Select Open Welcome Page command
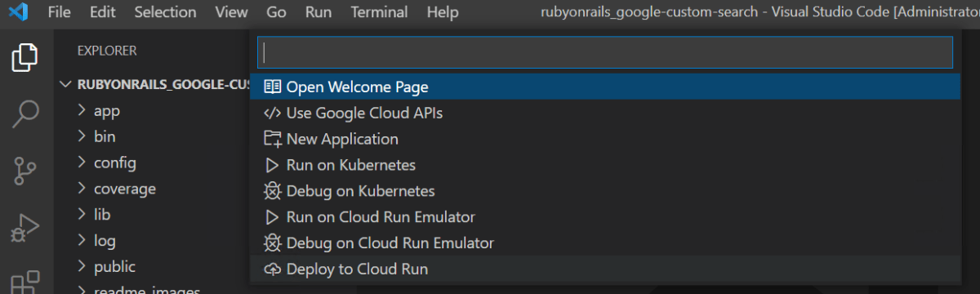 (605, 87)
